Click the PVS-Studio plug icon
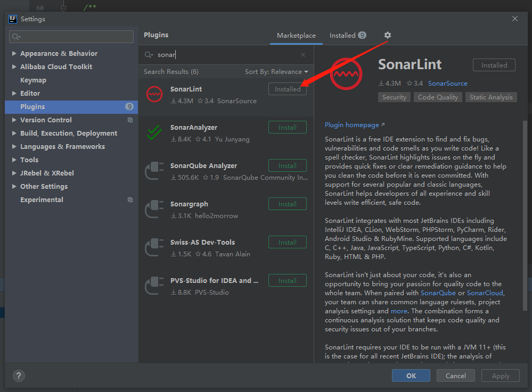Image resolution: width=532 pixels, height=392 pixels. [x=154, y=286]
